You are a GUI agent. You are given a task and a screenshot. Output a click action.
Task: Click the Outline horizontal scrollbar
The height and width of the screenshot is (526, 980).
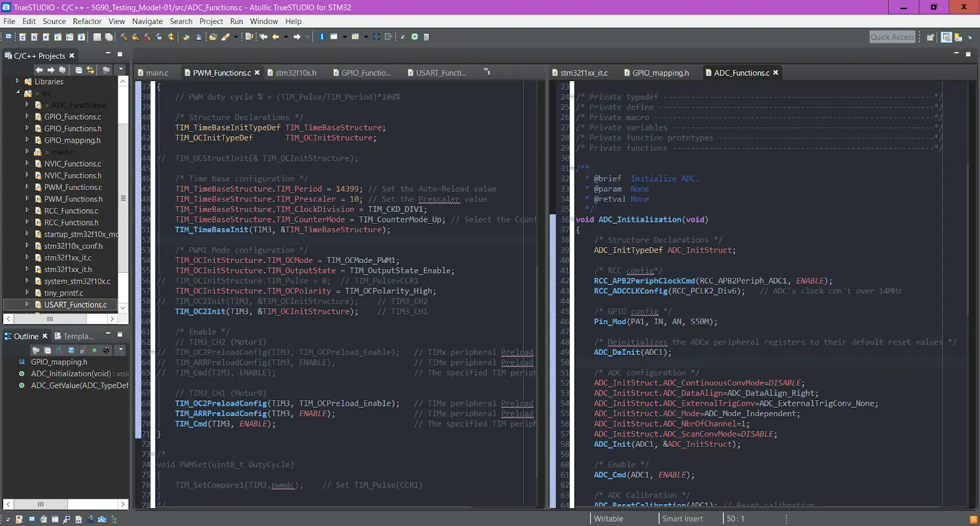click(66, 504)
